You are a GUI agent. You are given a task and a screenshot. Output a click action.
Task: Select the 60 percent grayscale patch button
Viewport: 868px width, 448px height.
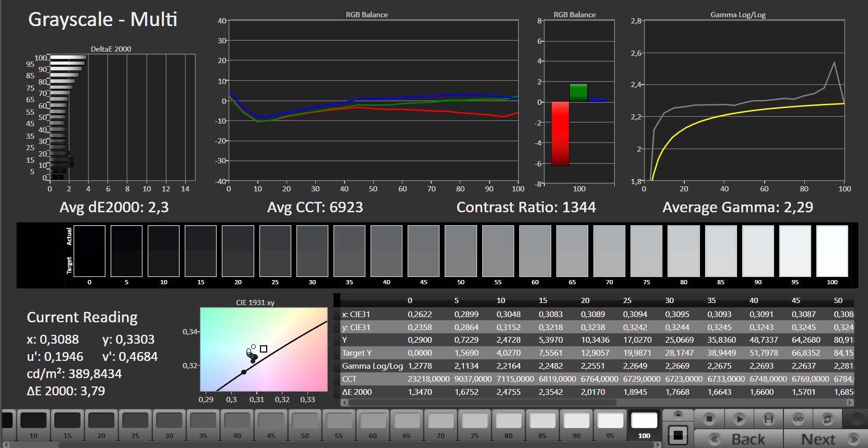(373, 426)
